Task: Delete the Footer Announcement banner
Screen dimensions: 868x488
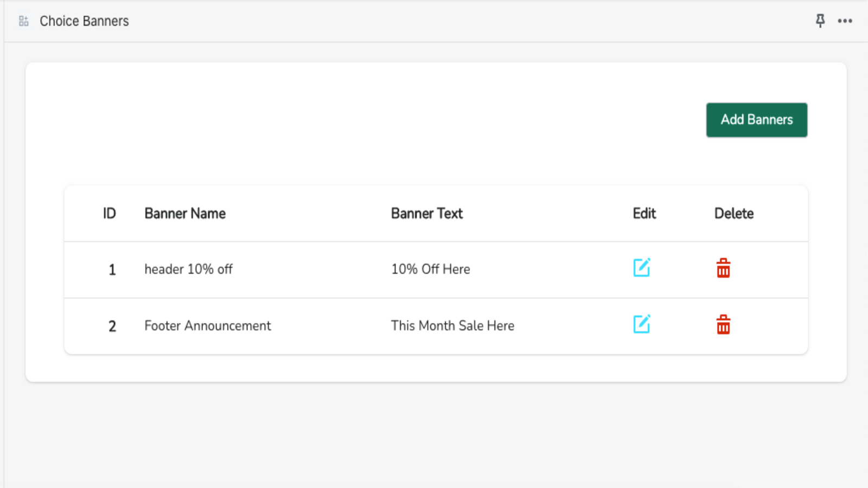Action: point(723,324)
